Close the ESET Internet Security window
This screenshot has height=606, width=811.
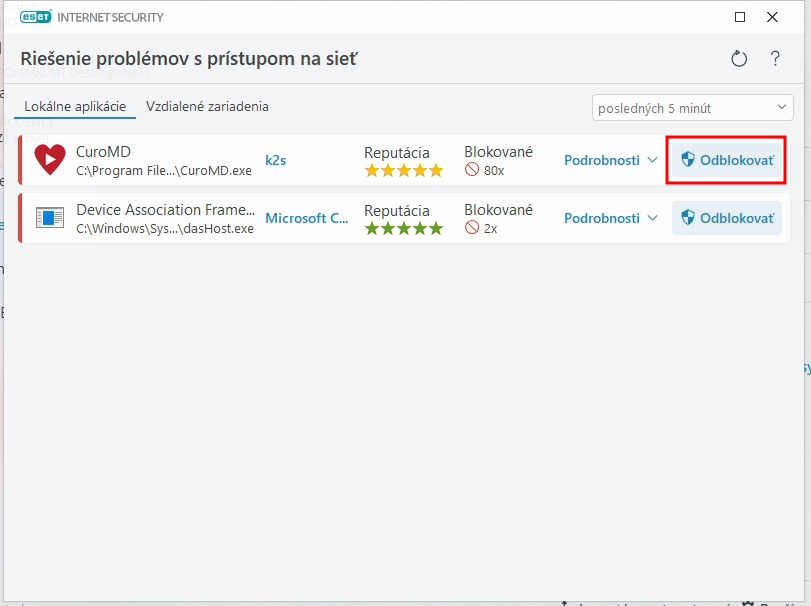[772, 17]
